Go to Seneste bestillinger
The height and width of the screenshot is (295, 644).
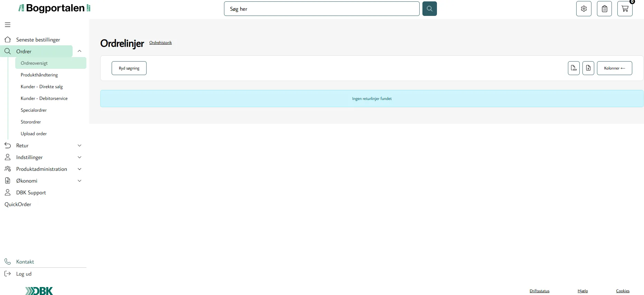[38, 40]
